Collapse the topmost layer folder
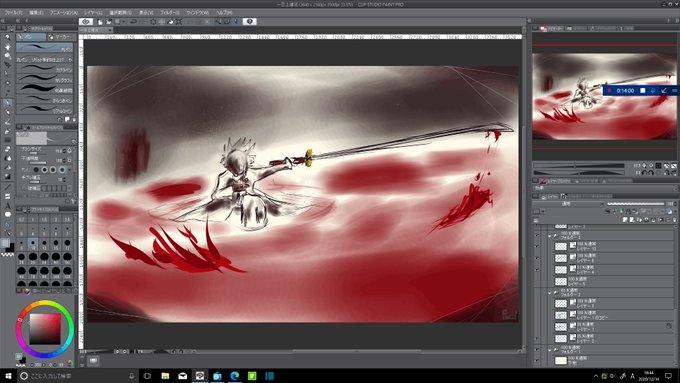The height and width of the screenshot is (383, 680). click(x=549, y=236)
